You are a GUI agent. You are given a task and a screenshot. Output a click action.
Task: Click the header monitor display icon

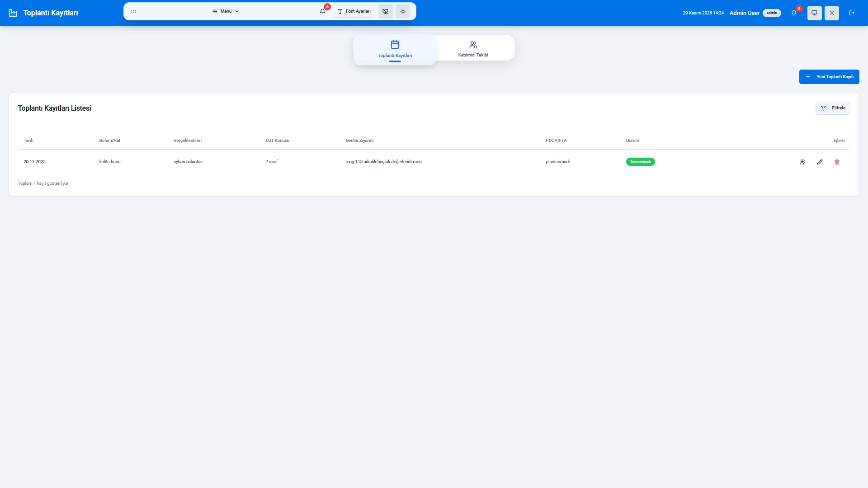[x=814, y=13]
